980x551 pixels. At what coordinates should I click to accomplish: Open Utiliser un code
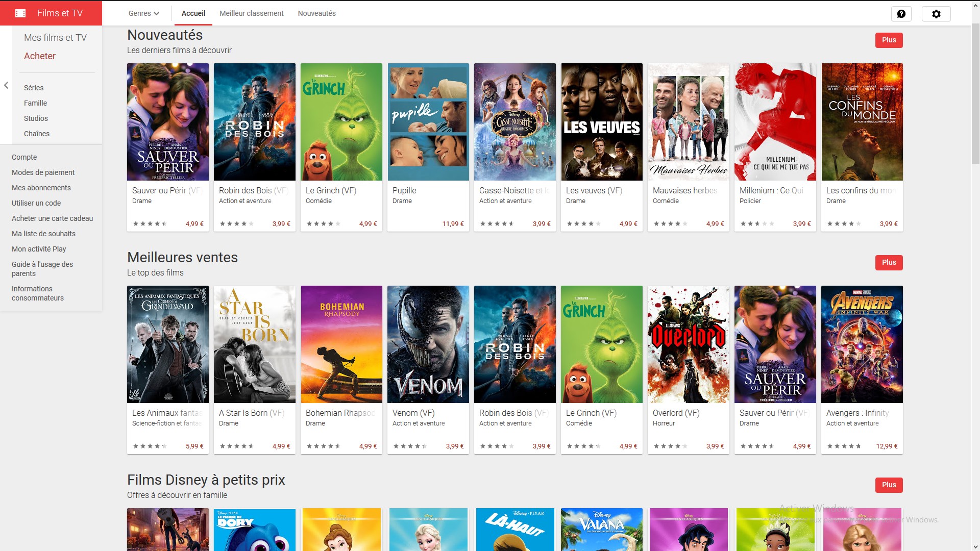coord(36,203)
